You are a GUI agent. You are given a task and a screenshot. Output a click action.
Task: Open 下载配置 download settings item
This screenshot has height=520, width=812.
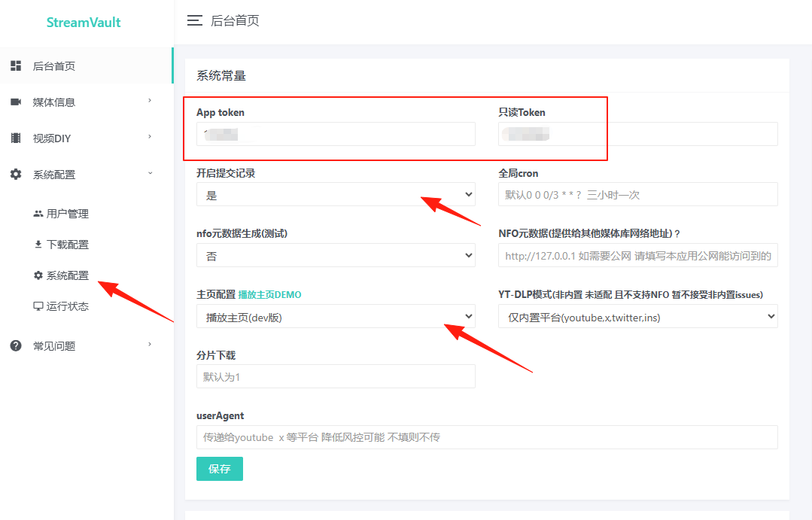click(61, 245)
